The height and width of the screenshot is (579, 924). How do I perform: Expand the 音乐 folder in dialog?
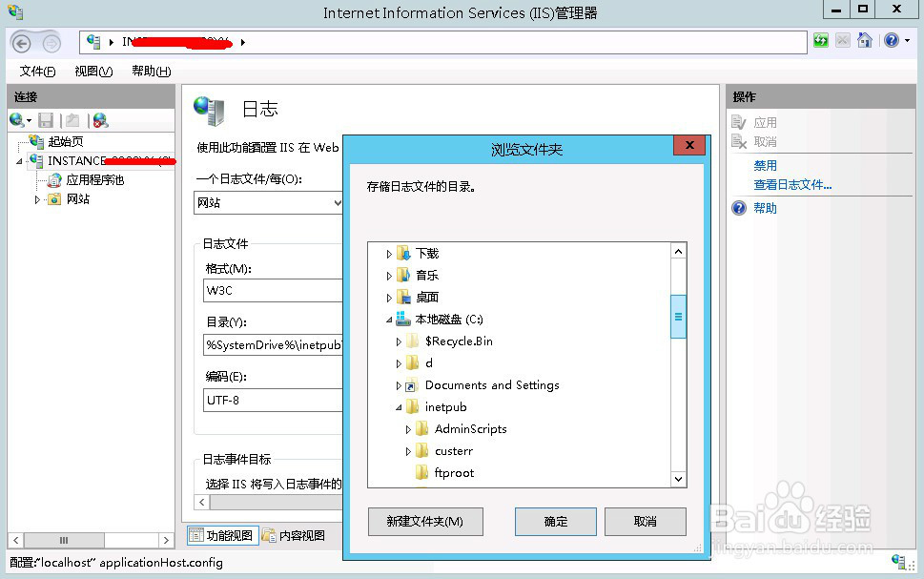tap(389, 276)
